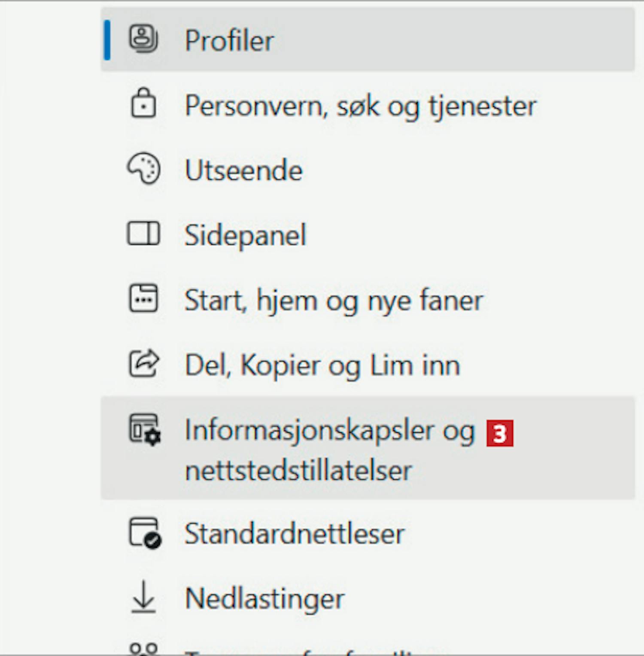This screenshot has width=644, height=656.
Task: Go to Personvern, søk og tjenester
Action: pos(360,106)
